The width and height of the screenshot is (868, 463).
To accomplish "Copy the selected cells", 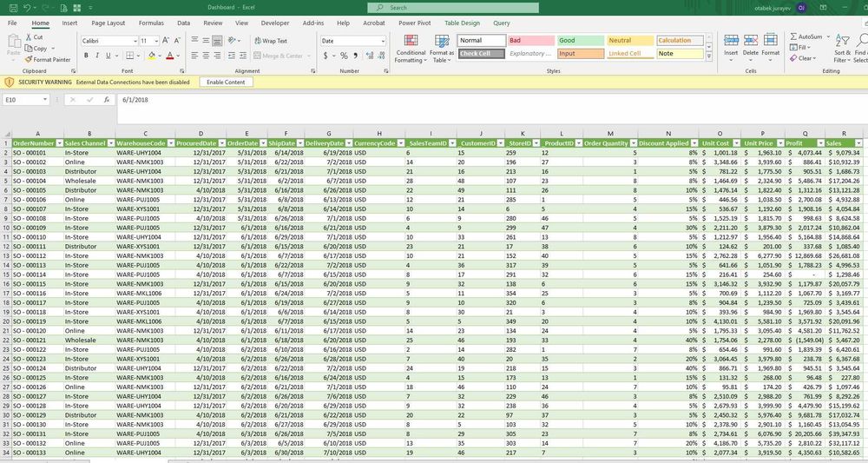I will click(36, 48).
